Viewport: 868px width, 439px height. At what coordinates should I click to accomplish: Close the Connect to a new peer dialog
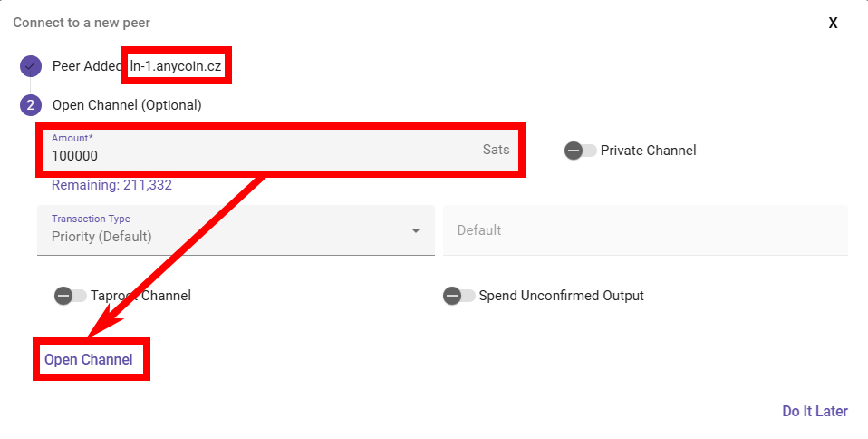833,23
